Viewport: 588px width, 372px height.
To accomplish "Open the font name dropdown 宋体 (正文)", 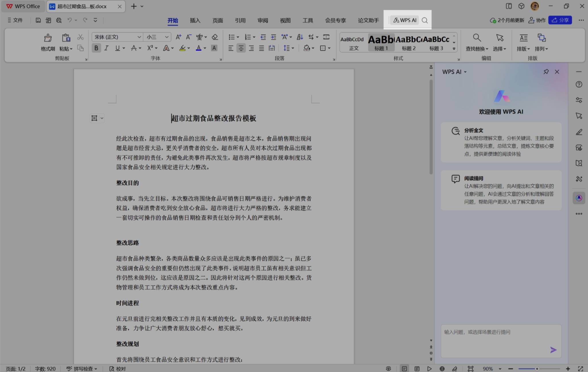I will 139,37.
